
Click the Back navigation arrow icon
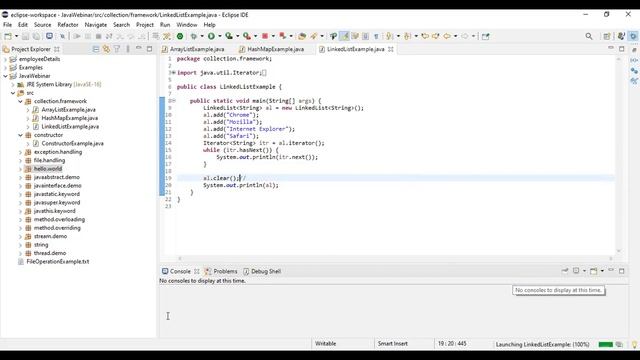pyautogui.click(x=447, y=36)
